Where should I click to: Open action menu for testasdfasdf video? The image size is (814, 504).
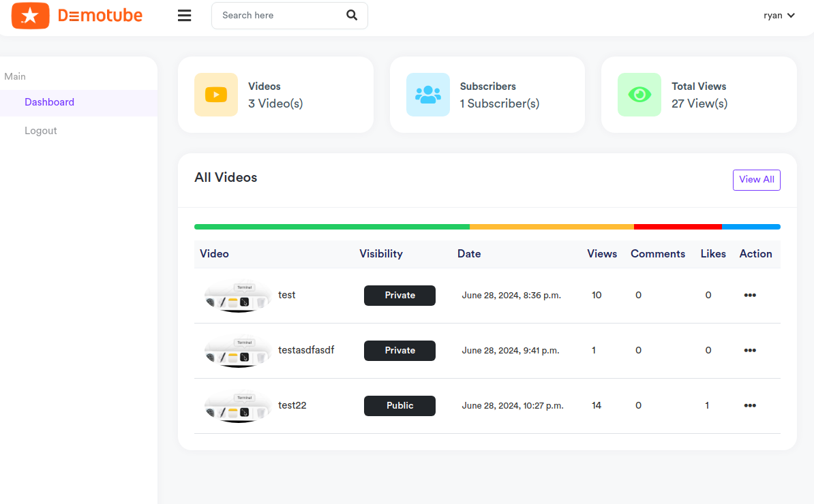[x=750, y=351]
